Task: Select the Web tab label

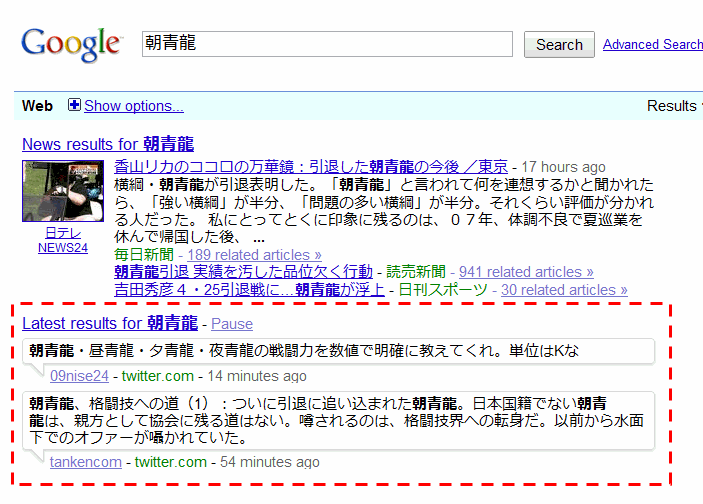Action: click(x=37, y=106)
